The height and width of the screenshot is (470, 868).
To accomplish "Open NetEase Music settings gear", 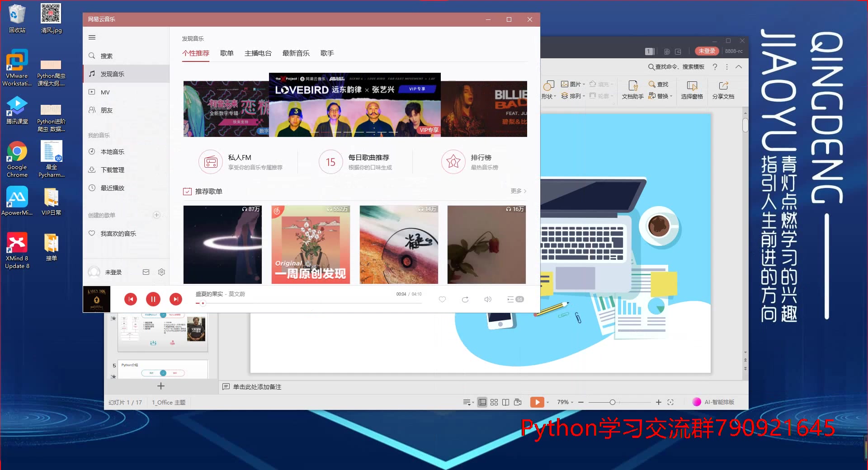I will 161,272.
